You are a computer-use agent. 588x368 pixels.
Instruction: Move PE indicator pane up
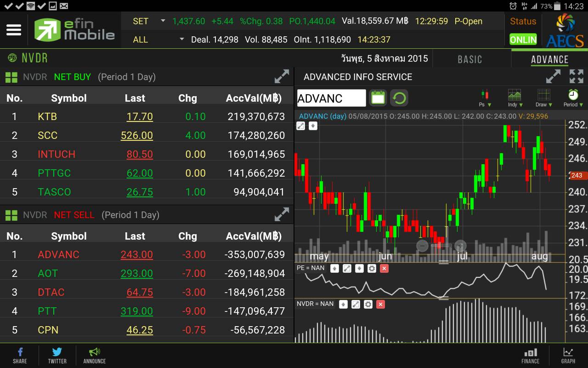point(335,268)
